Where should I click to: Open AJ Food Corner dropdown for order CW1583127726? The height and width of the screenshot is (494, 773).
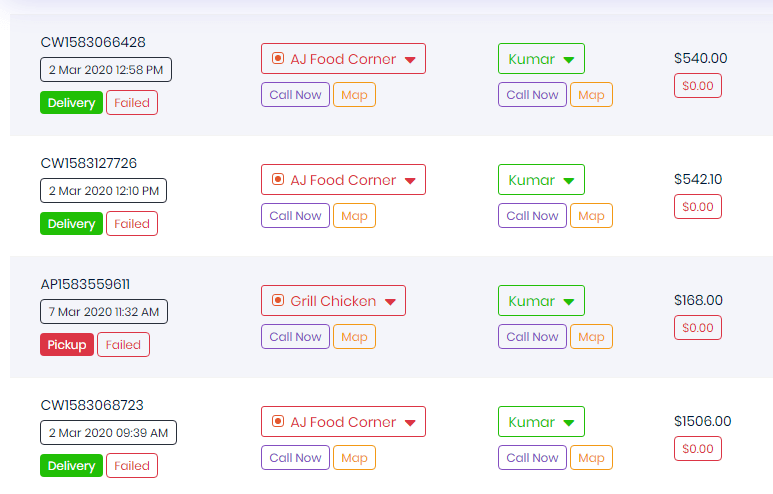point(343,179)
